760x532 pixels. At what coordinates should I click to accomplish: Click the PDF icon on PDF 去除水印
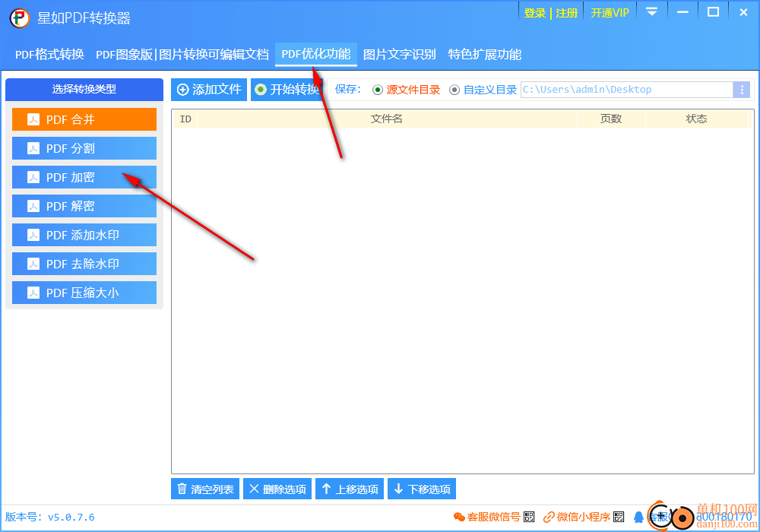33,264
